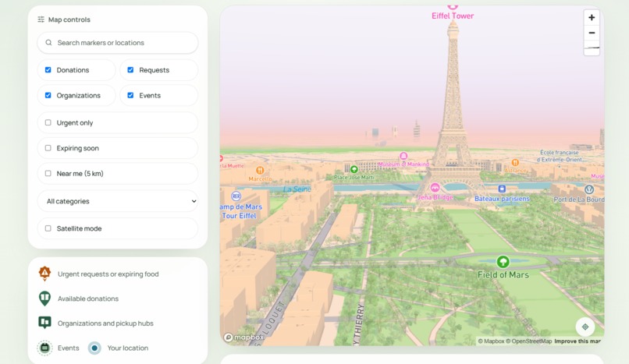Screen dimensions: 629x364
Task: Open the Mapbox attribution link
Action: tap(491, 341)
